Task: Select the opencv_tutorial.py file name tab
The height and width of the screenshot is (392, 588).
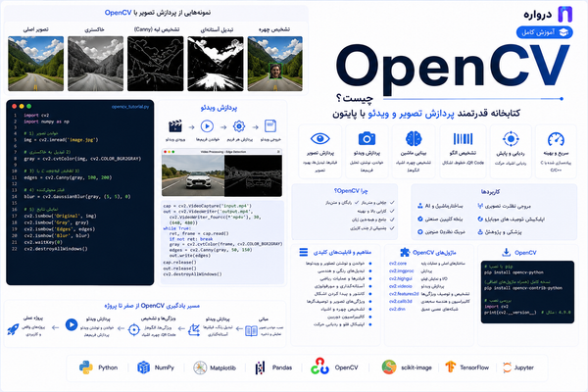Action: pyautogui.click(x=130, y=107)
